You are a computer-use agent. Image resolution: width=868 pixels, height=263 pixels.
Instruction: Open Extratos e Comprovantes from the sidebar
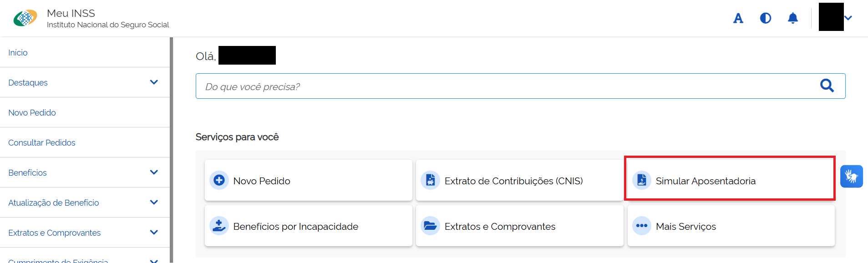[x=54, y=233]
